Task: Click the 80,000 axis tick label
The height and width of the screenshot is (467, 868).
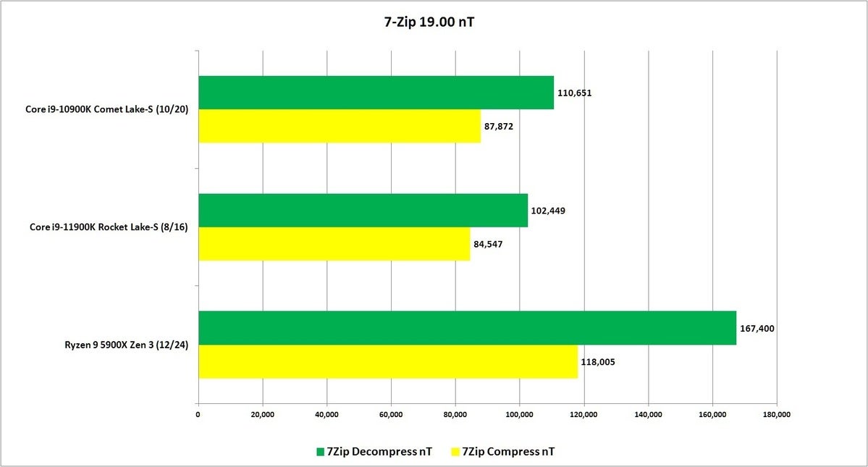Action: tap(455, 414)
